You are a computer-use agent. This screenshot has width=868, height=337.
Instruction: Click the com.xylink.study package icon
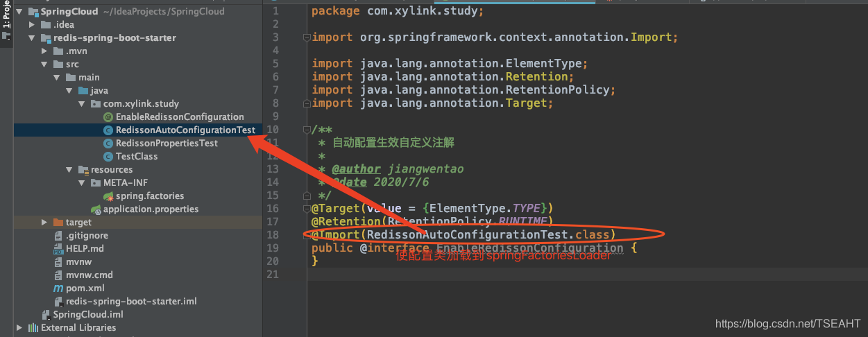(x=96, y=104)
